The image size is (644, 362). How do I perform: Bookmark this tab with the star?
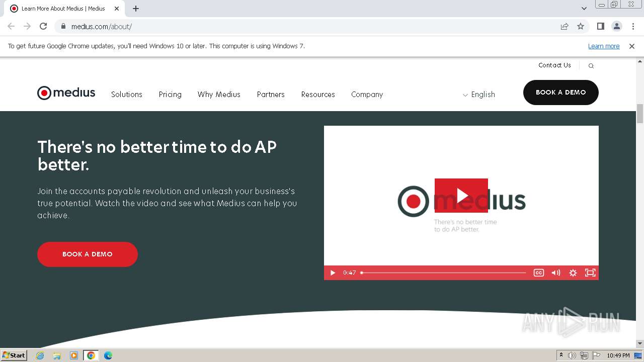pos(581,26)
